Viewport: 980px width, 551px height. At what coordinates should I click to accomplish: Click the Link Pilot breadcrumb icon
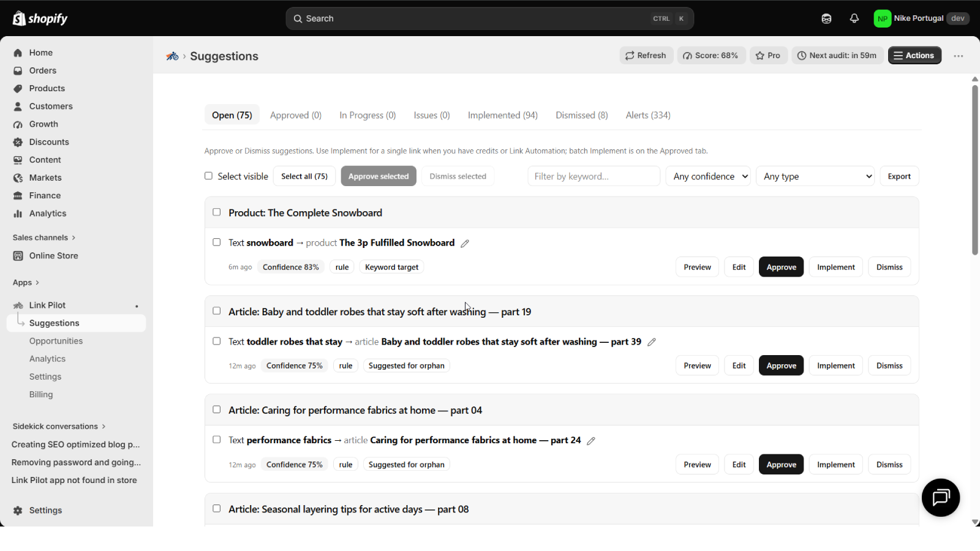[x=172, y=56]
